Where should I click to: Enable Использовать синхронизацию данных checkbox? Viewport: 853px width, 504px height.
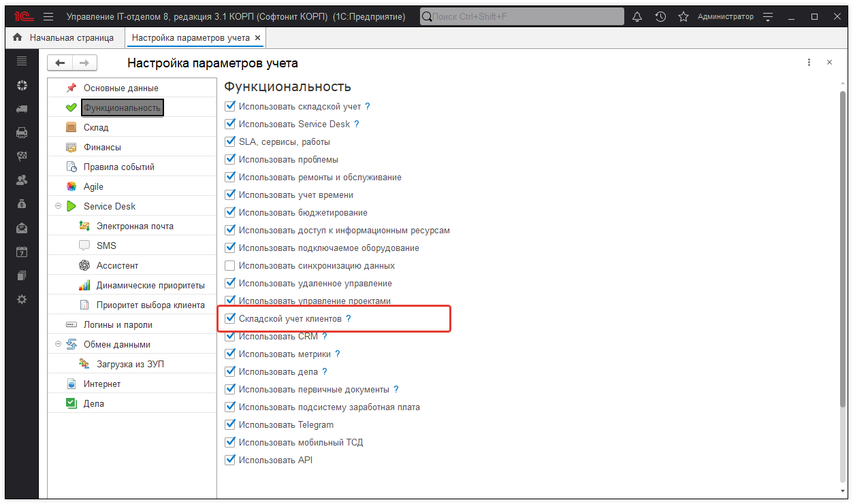pyautogui.click(x=230, y=266)
